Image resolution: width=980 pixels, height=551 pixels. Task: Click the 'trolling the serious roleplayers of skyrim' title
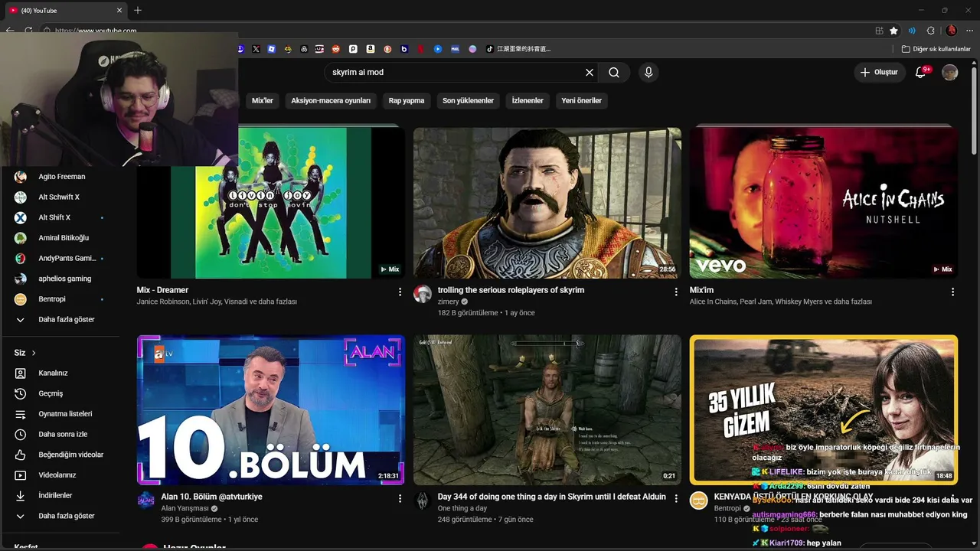[x=511, y=290]
